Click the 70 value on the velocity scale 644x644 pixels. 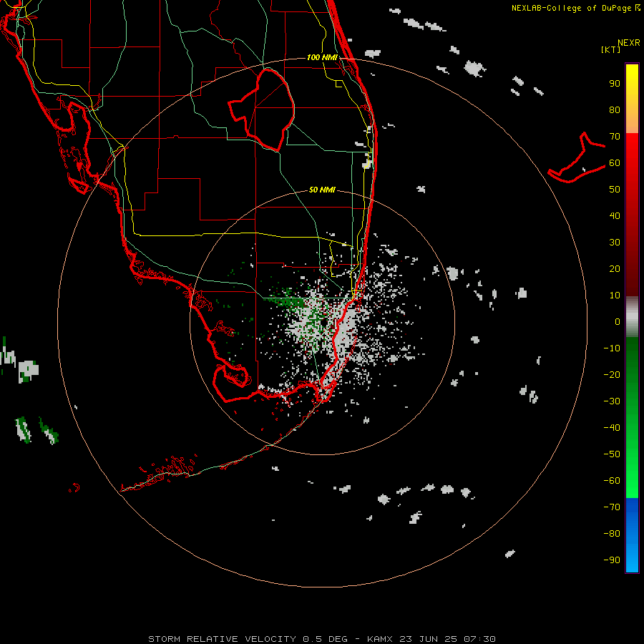(615, 137)
